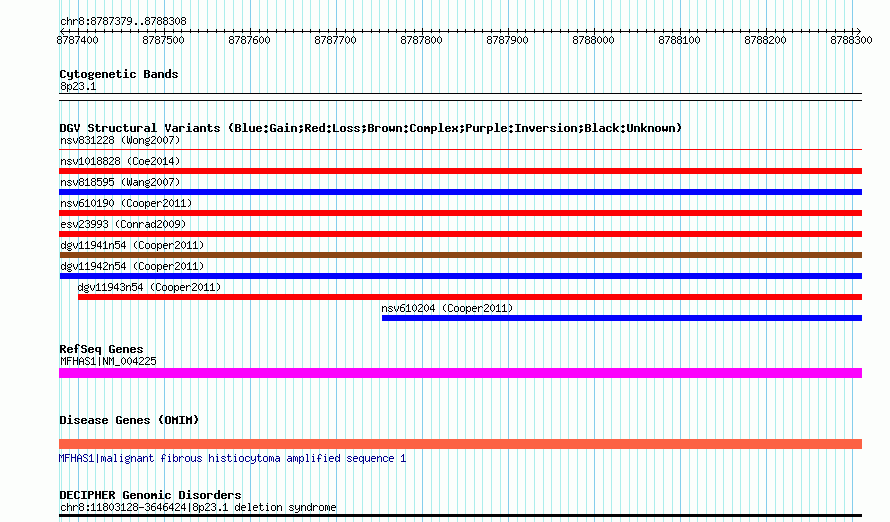Click the nsv610204 (Cooper2011) variant label

(447, 308)
